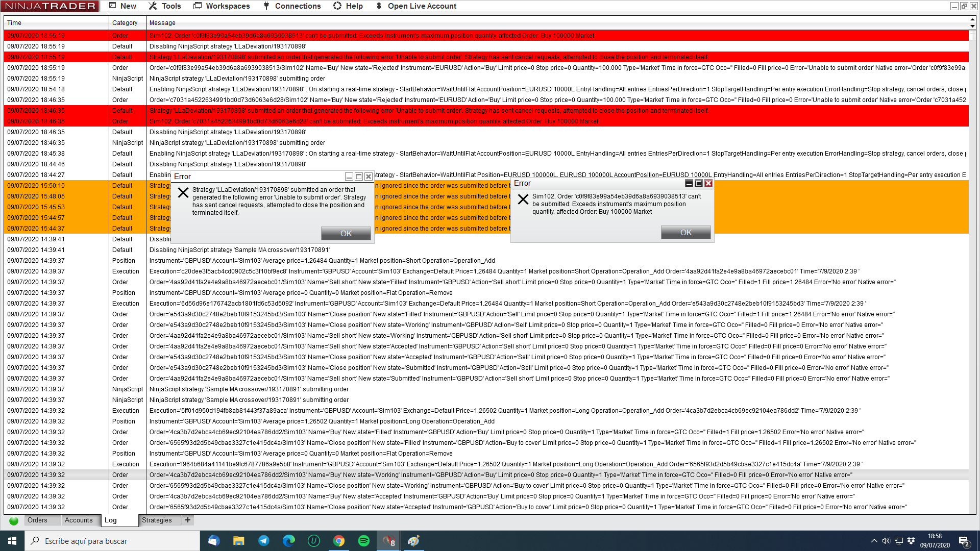
Task: Open the Windows notification center
Action: (x=964, y=541)
